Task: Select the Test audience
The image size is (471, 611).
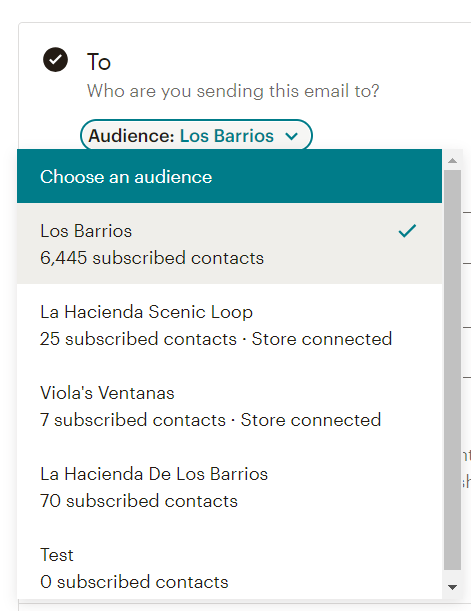Action: pos(229,563)
